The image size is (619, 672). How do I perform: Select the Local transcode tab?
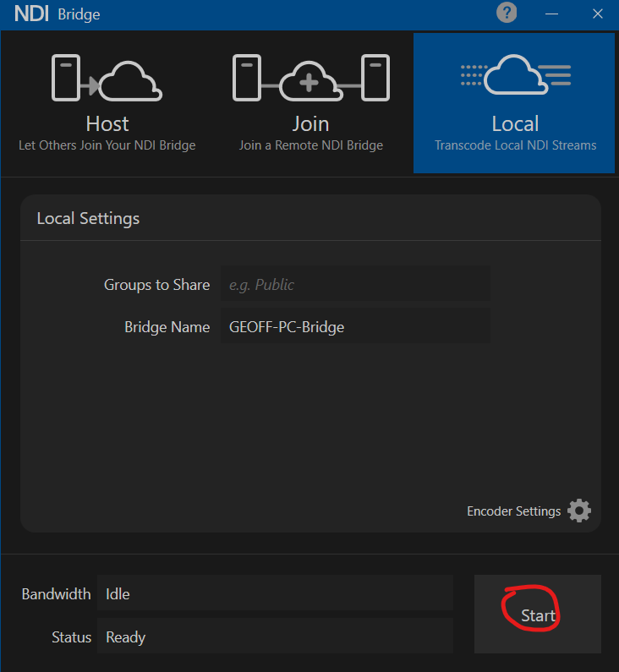click(x=514, y=103)
